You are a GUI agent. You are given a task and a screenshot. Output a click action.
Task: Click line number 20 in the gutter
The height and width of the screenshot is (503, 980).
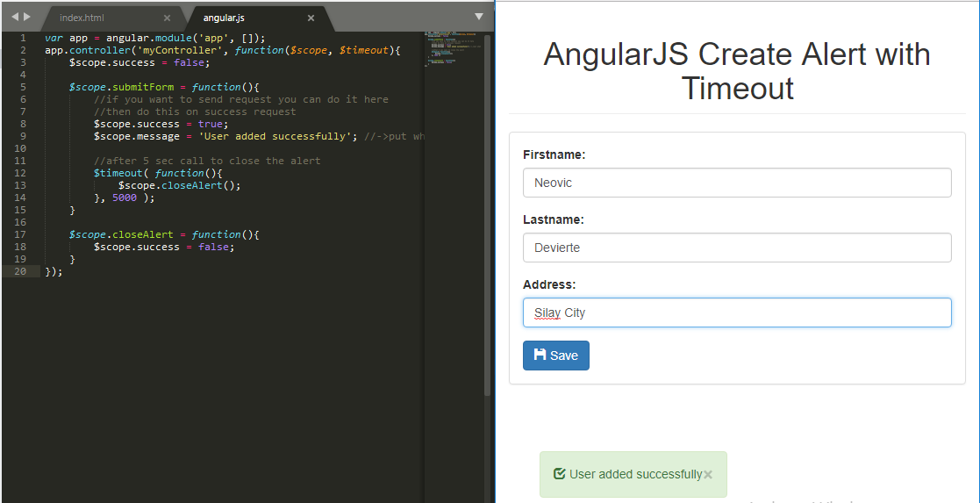point(20,271)
